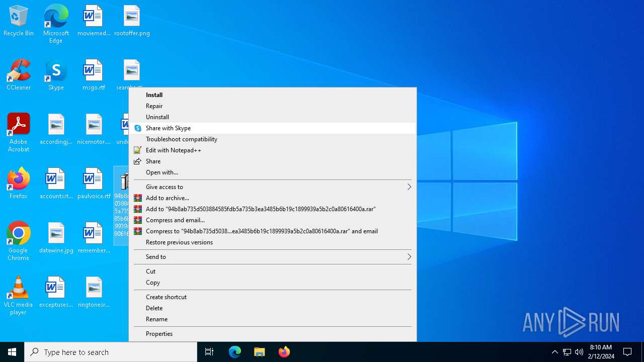Viewport: 644px width, 362px height.
Task: Open CCleaner desktop shortcut
Action: (19, 75)
